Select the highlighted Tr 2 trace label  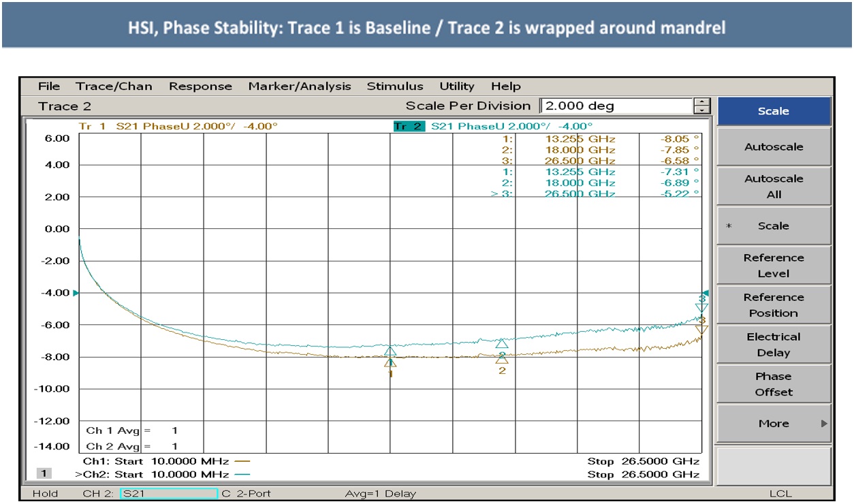point(409,126)
